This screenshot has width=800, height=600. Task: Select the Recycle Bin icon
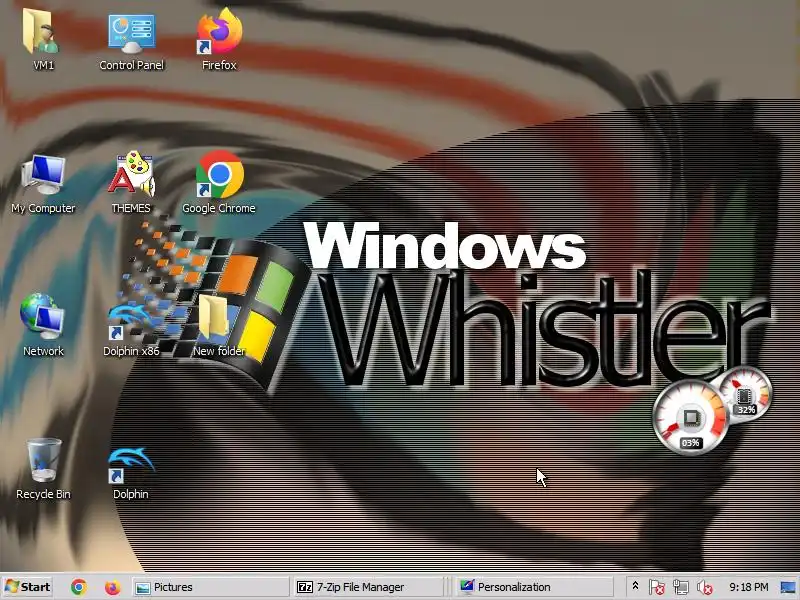pyautogui.click(x=43, y=468)
